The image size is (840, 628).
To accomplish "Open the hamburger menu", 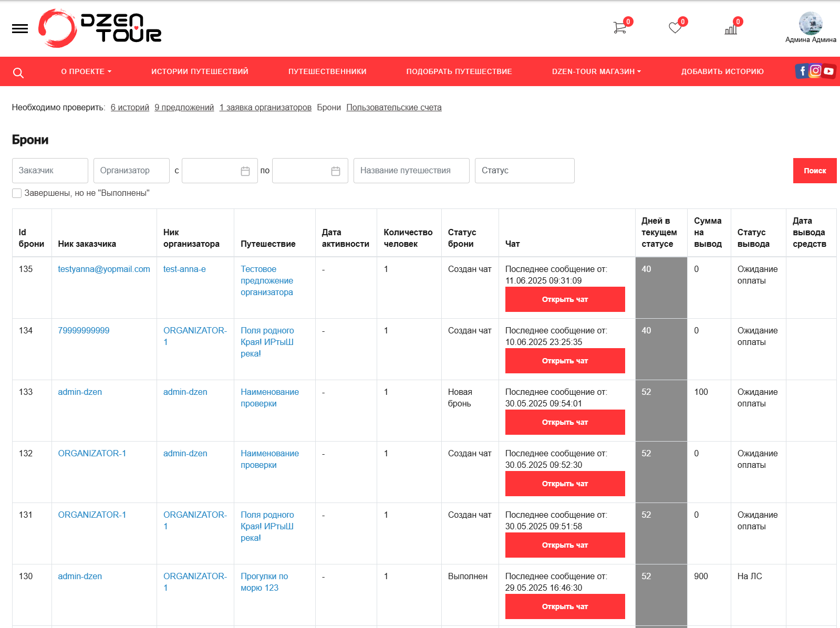I will point(20,29).
